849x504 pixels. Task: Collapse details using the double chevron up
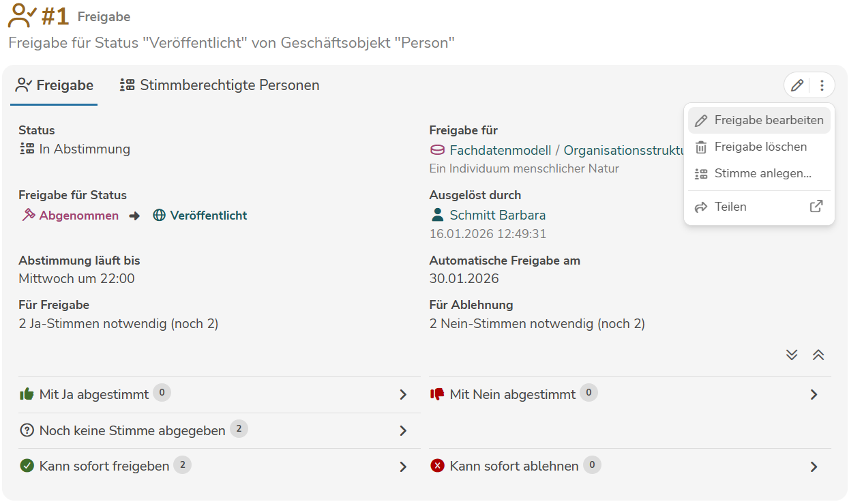818,355
